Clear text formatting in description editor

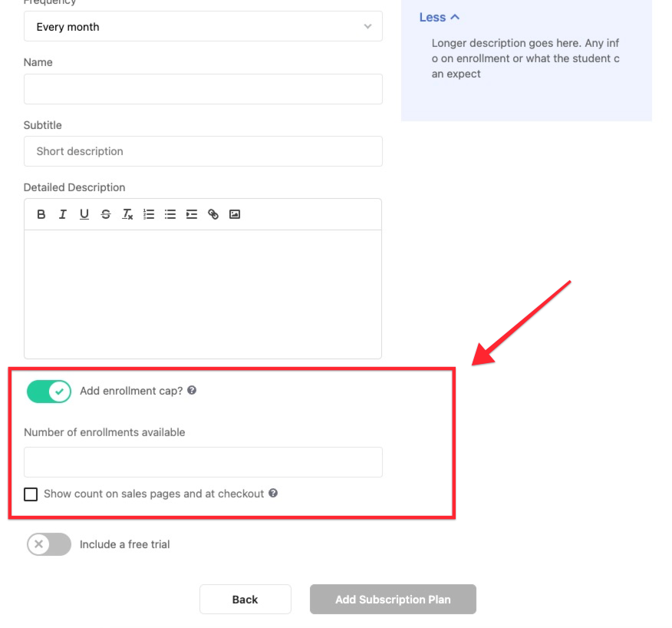point(127,214)
